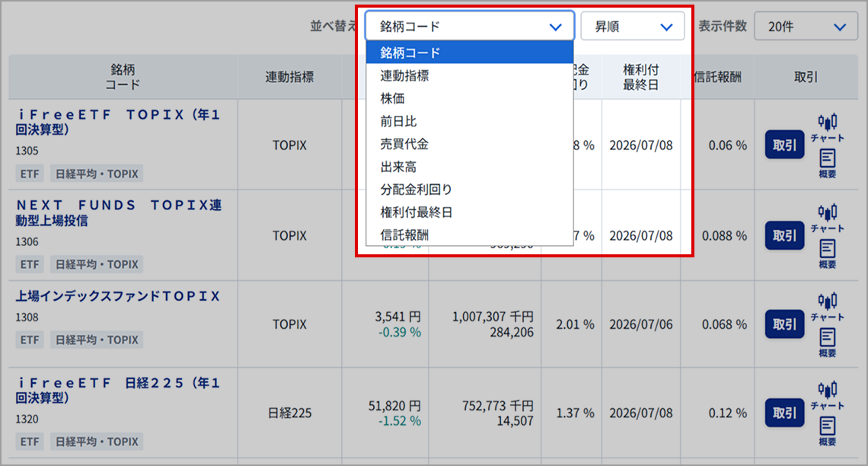Select 売買代金 sort option
Screen dimensions: 868x466
(404, 144)
